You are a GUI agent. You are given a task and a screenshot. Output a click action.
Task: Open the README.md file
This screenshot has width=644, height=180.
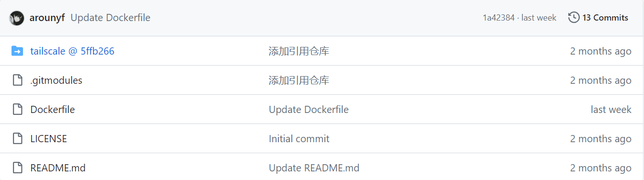point(58,168)
